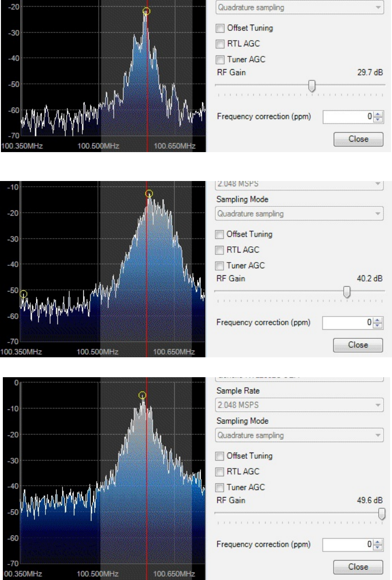This screenshot has width=392, height=580.
Task: Click the 29.7 dB gain value
Action: [x=371, y=73]
